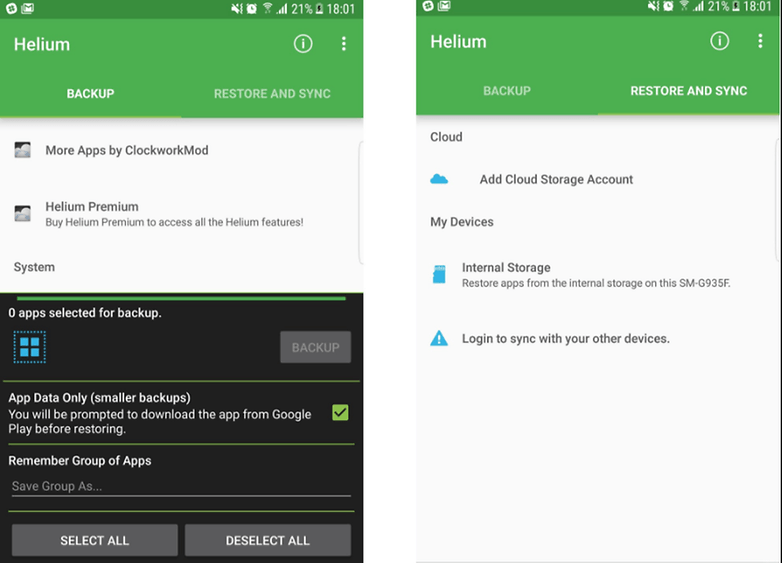Tap Remember Group of Apps label
The height and width of the screenshot is (563, 782).
[80, 460]
